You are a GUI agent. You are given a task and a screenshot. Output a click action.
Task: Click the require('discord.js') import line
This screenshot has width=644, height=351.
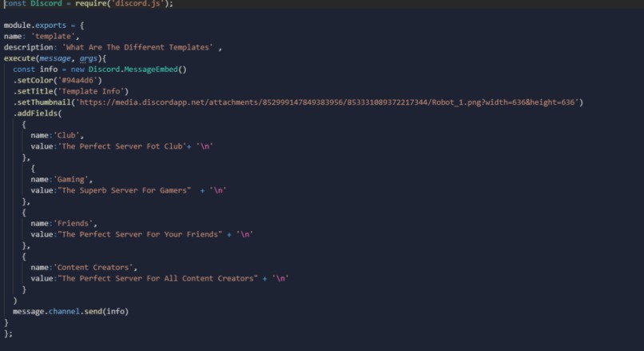pos(89,3)
